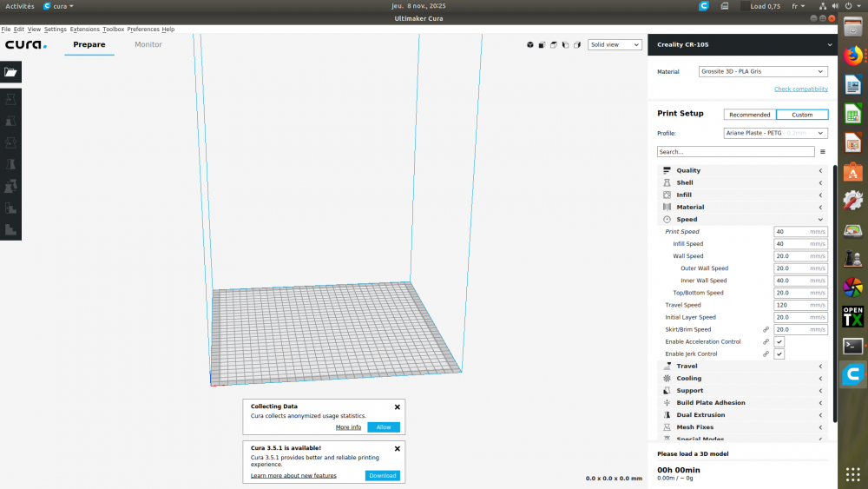Switch Print Setup to Custom mode
This screenshot has width=868, height=489.
point(802,115)
